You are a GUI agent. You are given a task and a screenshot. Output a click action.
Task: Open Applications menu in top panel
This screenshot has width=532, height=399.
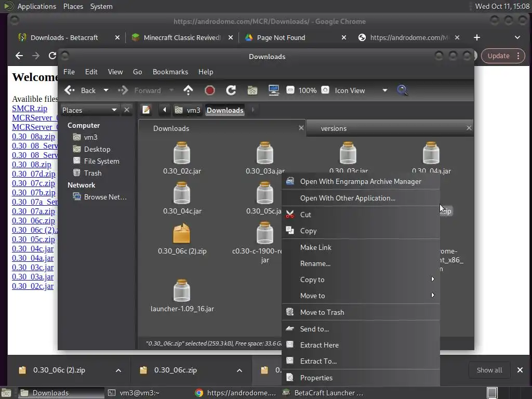tap(37, 6)
